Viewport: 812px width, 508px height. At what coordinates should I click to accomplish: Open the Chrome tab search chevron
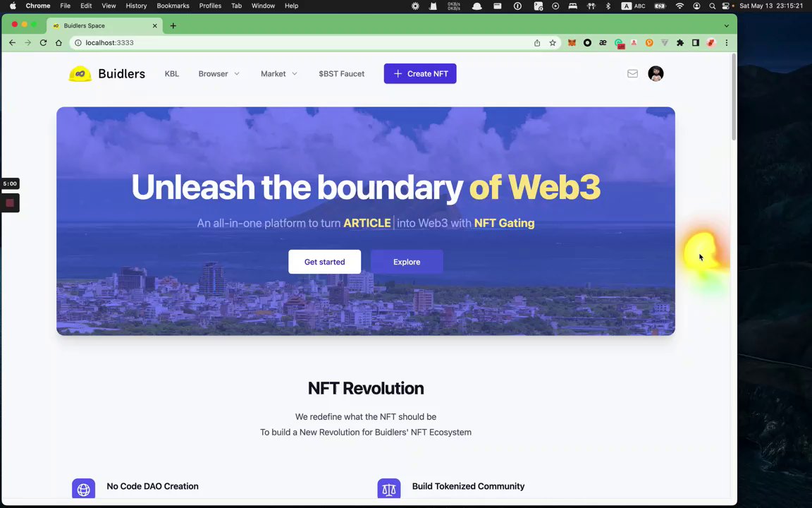727,25
